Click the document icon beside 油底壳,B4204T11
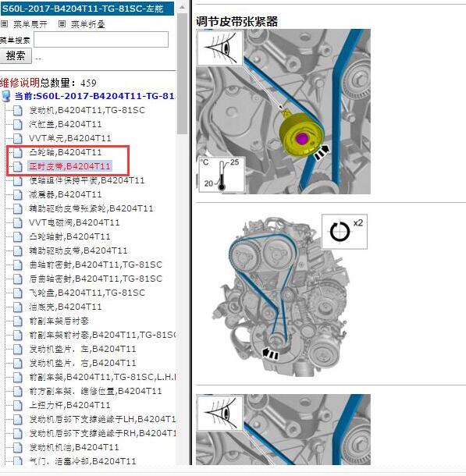Viewport: 466px width, 476px height. (x=18, y=307)
